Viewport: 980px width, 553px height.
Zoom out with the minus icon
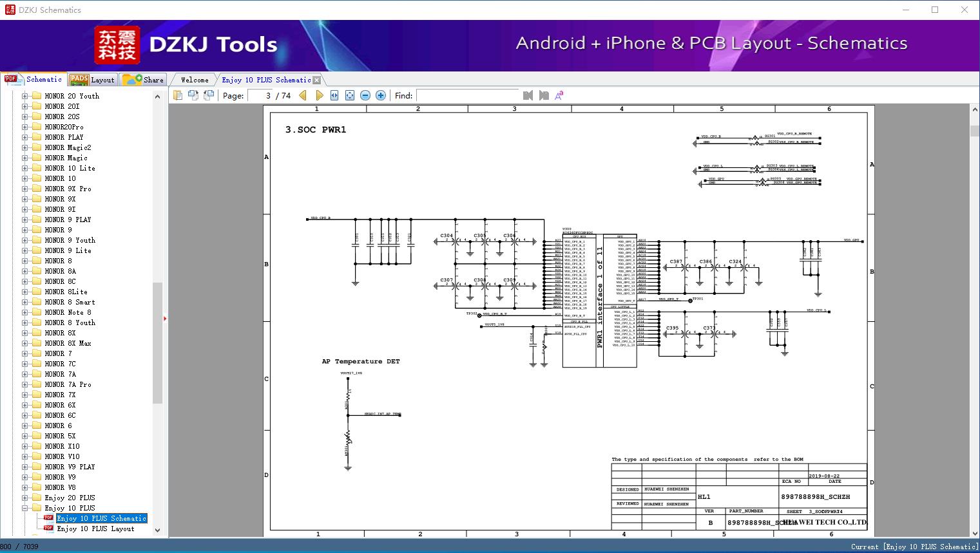pos(365,95)
